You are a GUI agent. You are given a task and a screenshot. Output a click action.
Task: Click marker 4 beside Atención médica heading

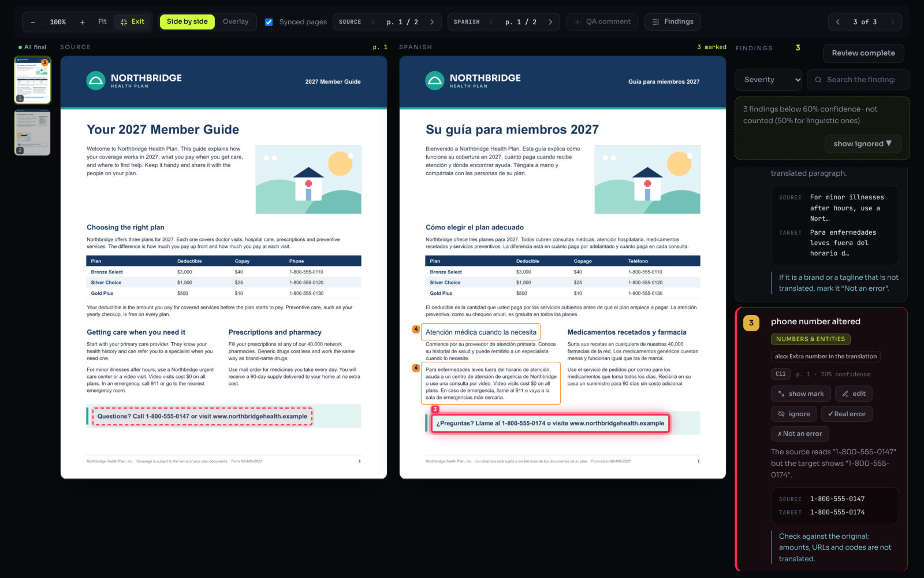pyautogui.click(x=416, y=329)
